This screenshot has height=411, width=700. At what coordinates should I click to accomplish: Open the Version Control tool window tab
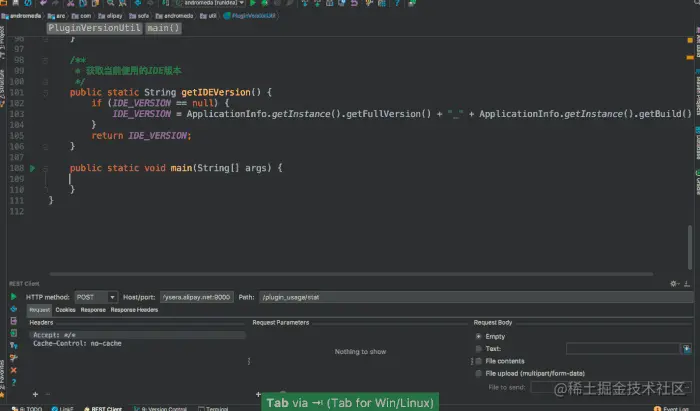coord(160,408)
